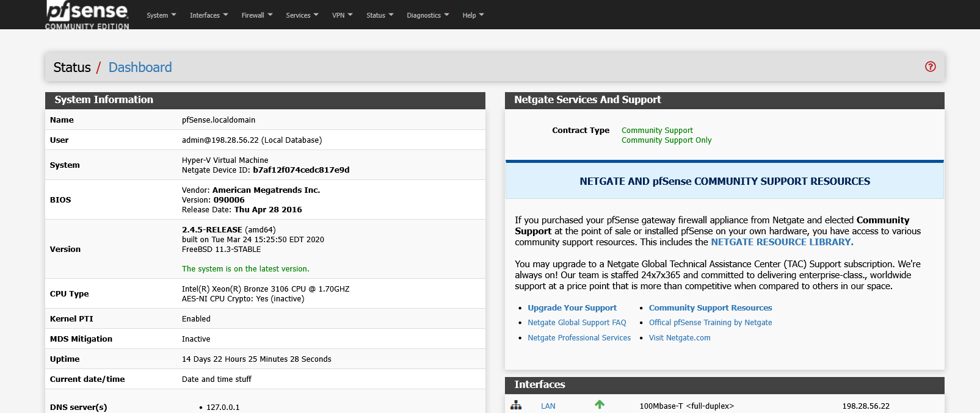Click the Community Support contract type text

pyautogui.click(x=657, y=131)
